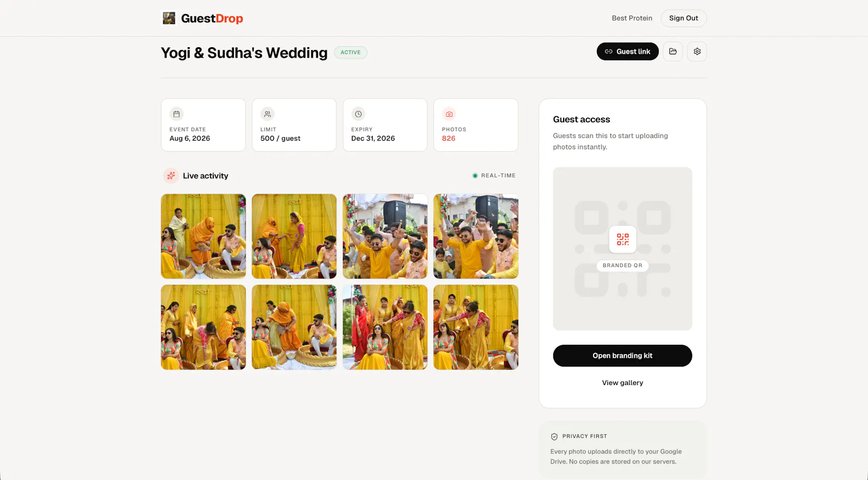Click the red QR code icon
Screen dimensions: 868x480
point(623,239)
